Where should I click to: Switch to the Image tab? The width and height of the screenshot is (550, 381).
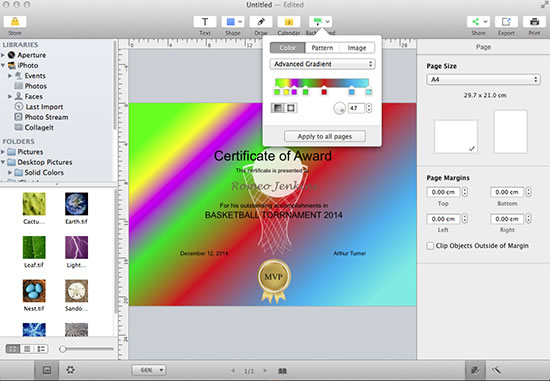pyautogui.click(x=357, y=48)
